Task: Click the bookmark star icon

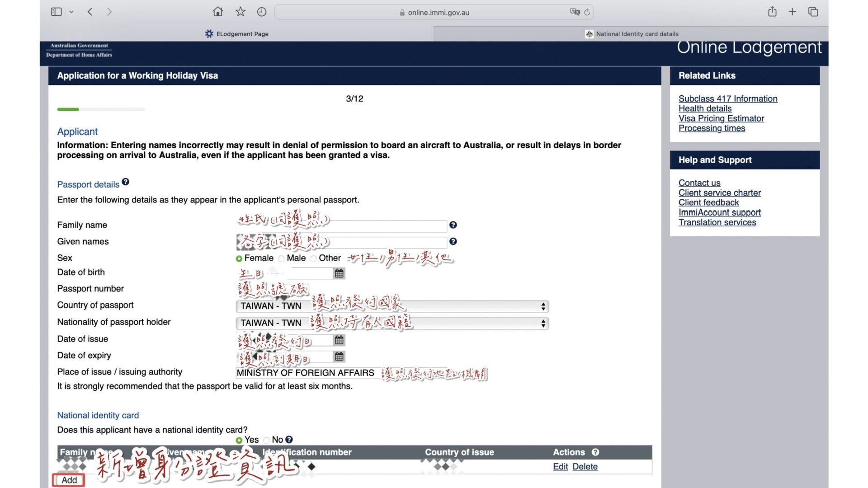Action: (241, 12)
